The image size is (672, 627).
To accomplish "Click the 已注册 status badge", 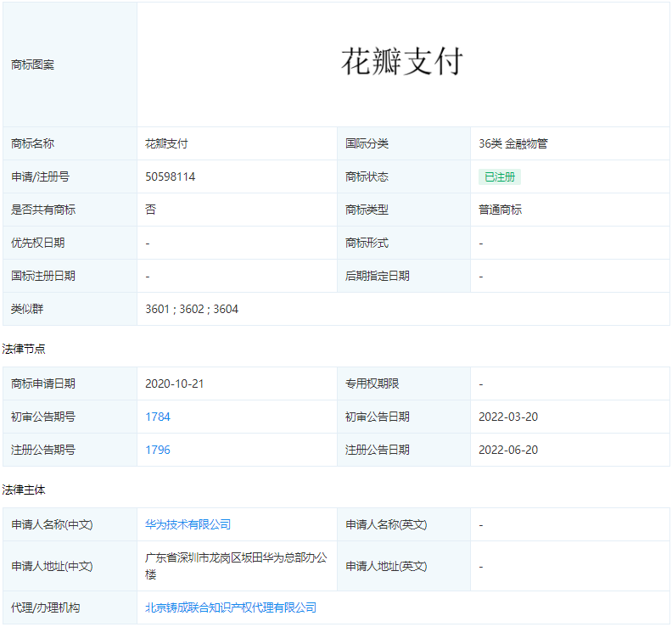I will tap(500, 176).
